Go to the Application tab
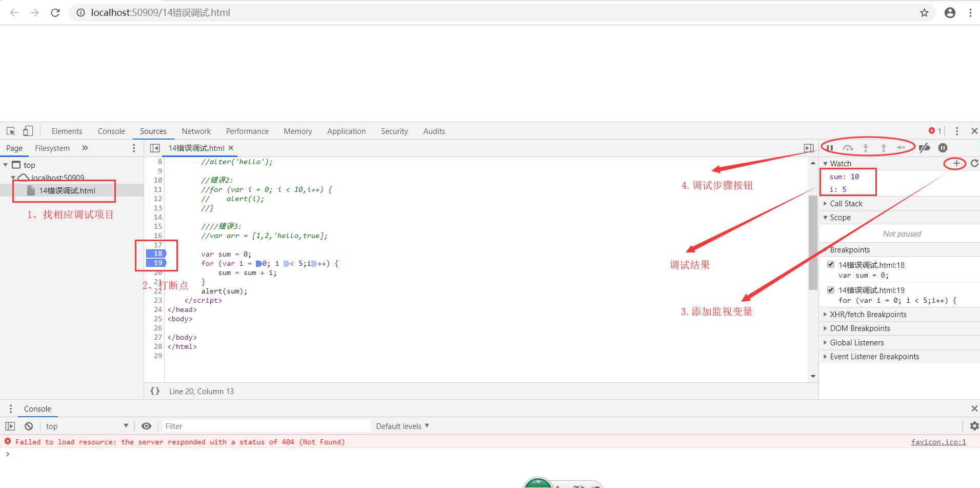Screen dimensions: 980x488 (x=347, y=131)
